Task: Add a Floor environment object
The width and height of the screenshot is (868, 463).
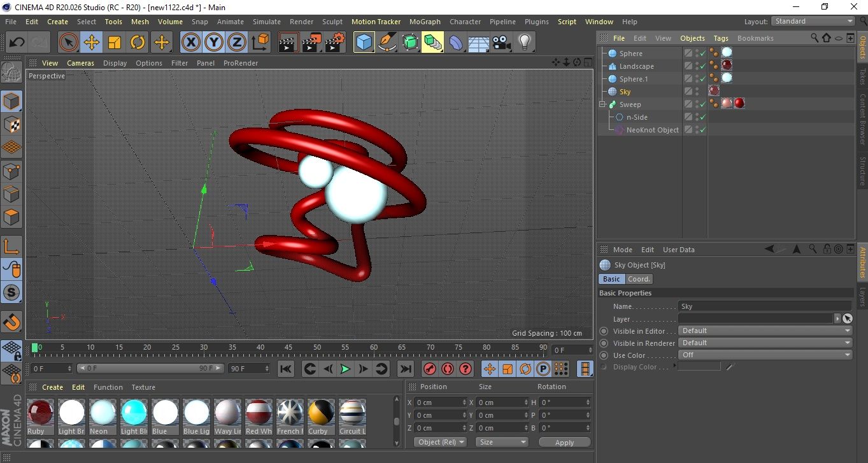Action: click(x=478, y=43)
